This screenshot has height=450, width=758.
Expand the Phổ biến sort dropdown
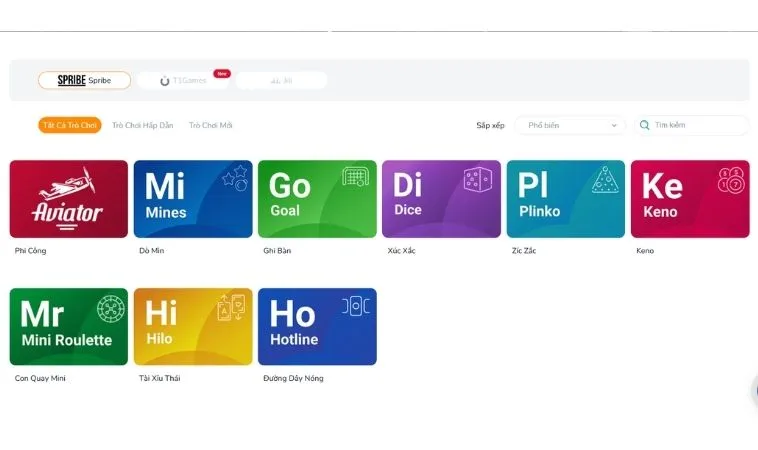[x=571, y=126]
